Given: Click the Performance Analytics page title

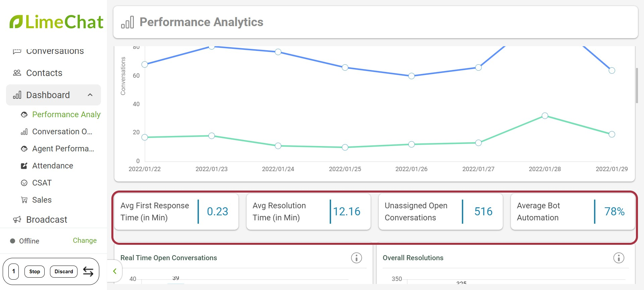Looking at the screenshot, I should pos(201,22).
